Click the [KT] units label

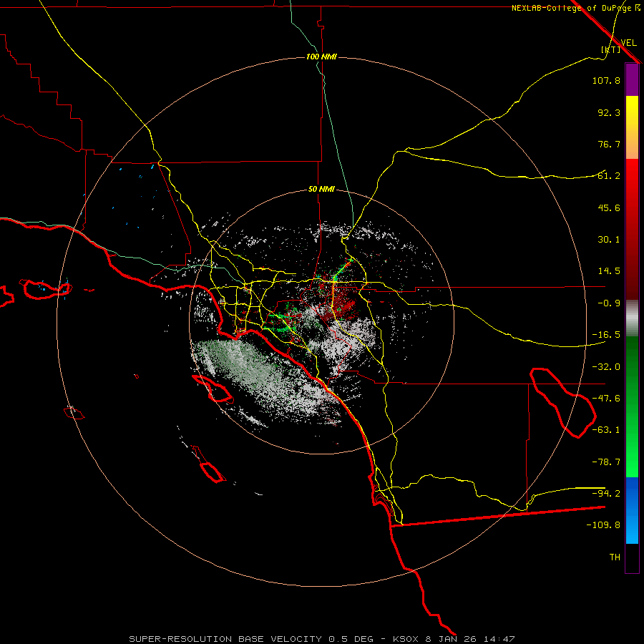pyautogui.click(x=610, y=49)
